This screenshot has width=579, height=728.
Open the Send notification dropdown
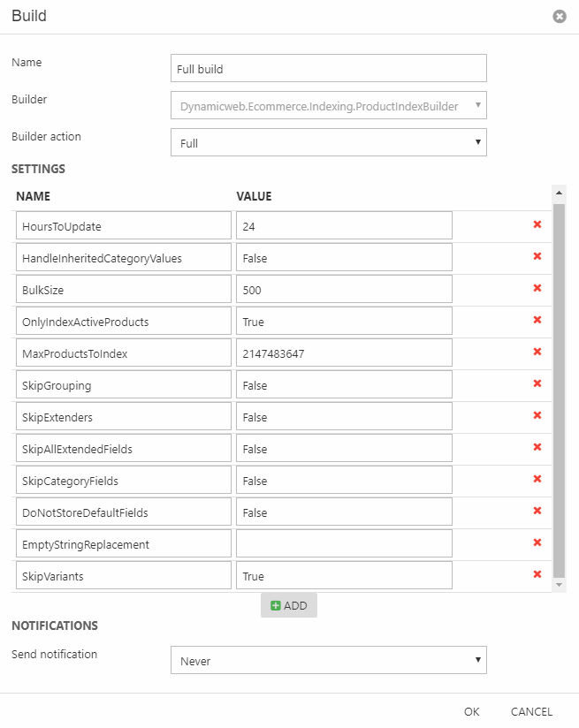pyautogui.click(x=328, y=661)
